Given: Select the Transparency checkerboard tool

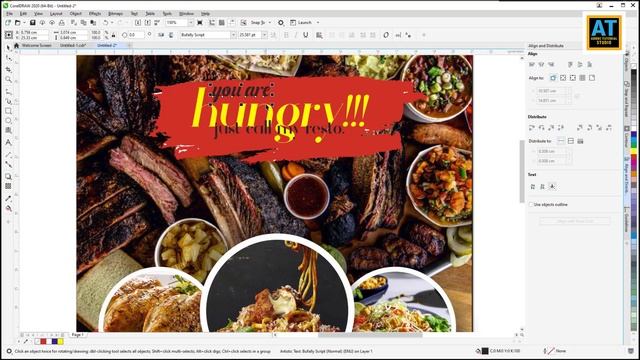Looking at the screenshot, I should pos(9,186).
